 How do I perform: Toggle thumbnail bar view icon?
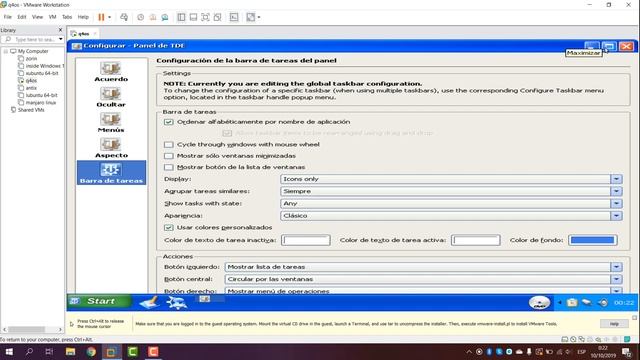point(193,17)
